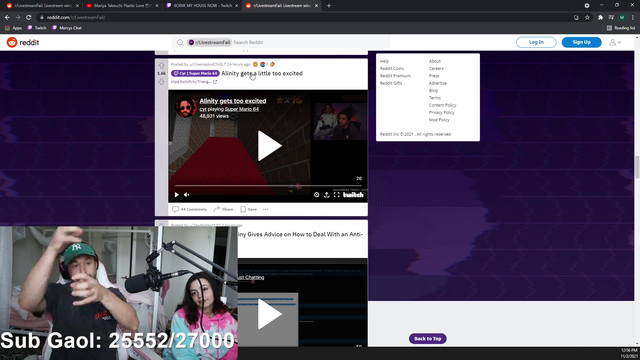Play the second post's video

pyautogui.click(x=269, y=314)
